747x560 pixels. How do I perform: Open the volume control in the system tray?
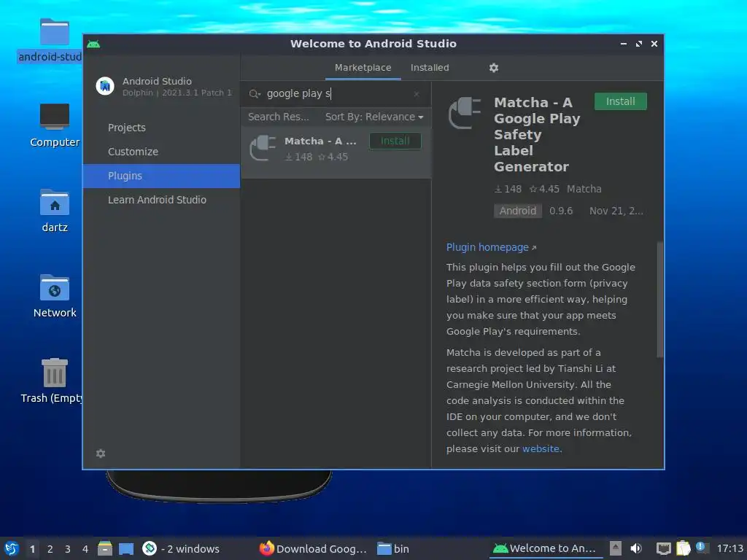tap(636, 548)
